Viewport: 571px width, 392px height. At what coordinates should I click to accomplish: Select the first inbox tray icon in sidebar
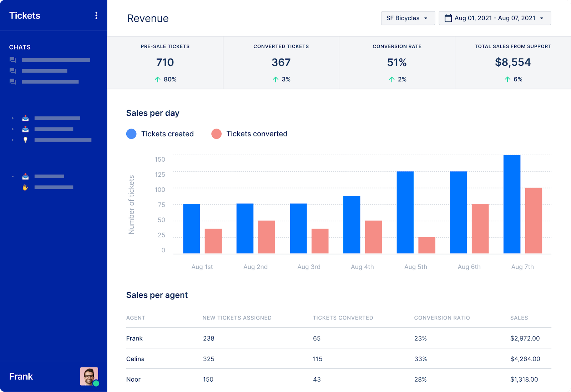(25, 118)
